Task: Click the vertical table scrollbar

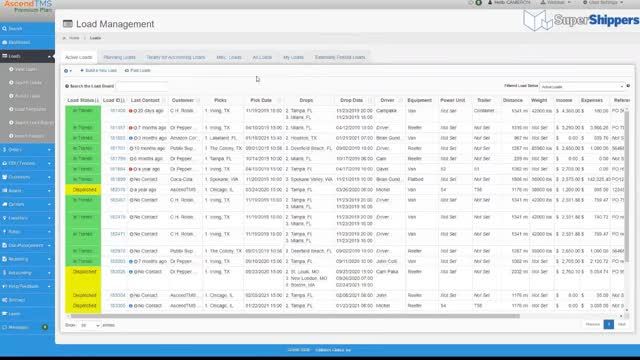Action: click(x=627, y=188)
